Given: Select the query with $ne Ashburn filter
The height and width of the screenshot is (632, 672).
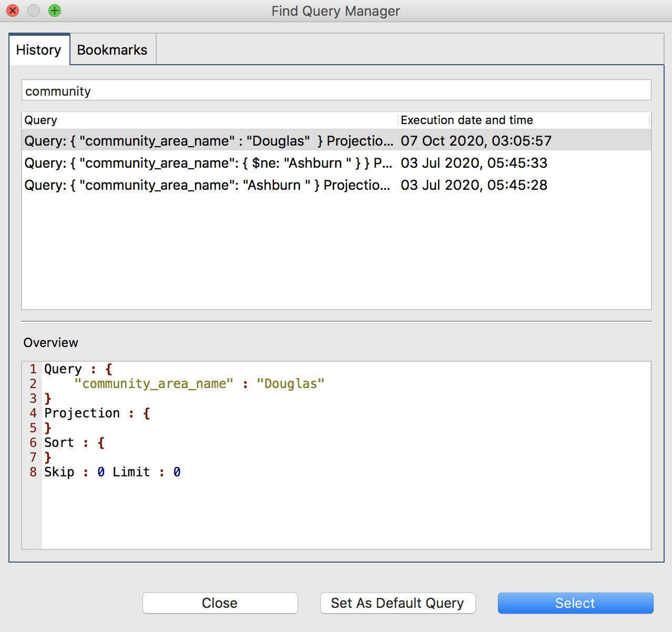Looking at the screenshot, I should [208, 163].
